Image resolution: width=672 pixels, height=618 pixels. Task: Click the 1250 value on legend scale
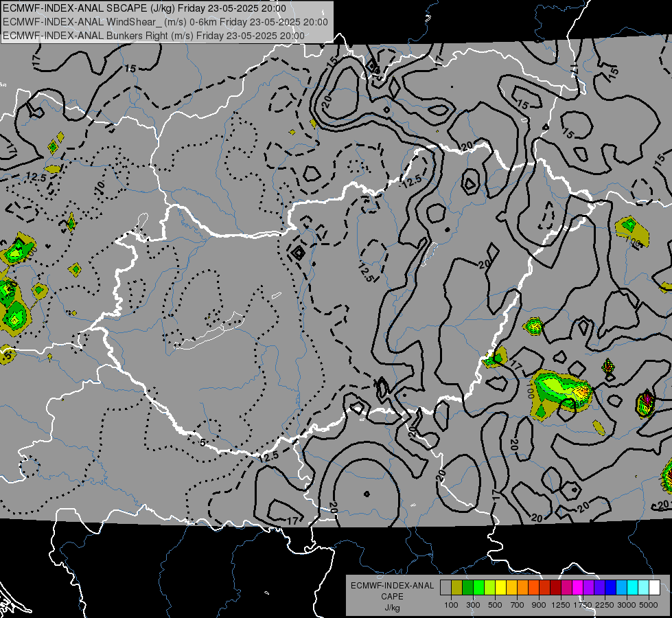(561, 605)
